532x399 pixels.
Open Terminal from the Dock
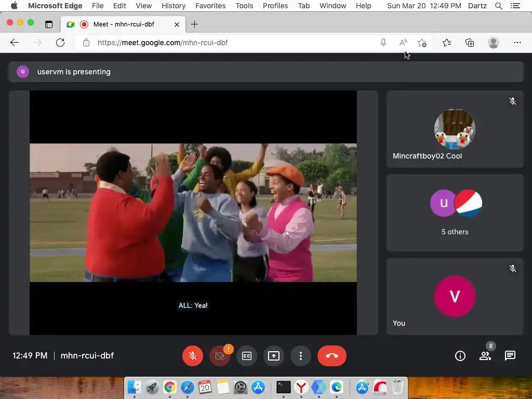[283, 387]
